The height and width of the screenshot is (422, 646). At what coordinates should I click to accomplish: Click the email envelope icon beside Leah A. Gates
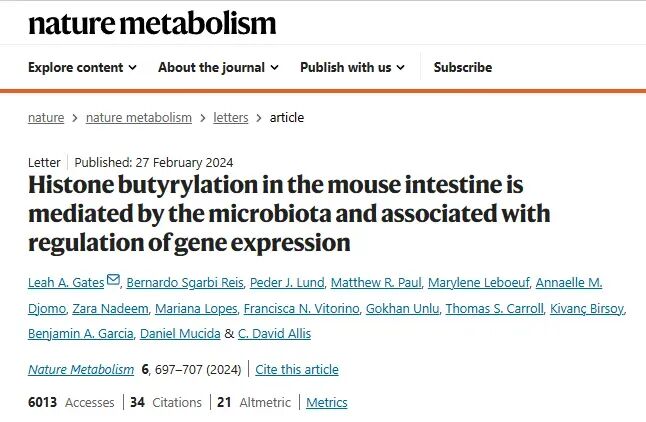113,279
